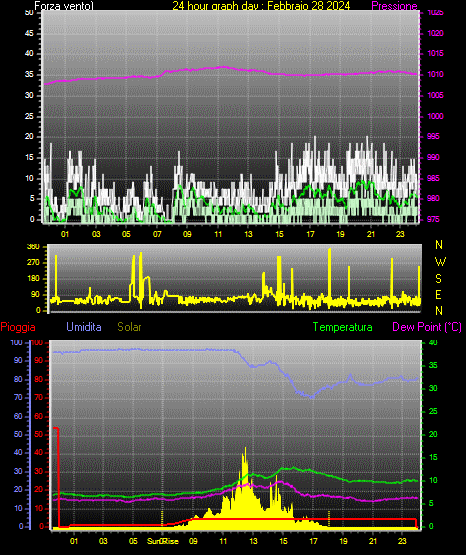Select "270" on the wind direction axis
The height and width of the screenshot is (555, 466).
[x=34, y=263]
